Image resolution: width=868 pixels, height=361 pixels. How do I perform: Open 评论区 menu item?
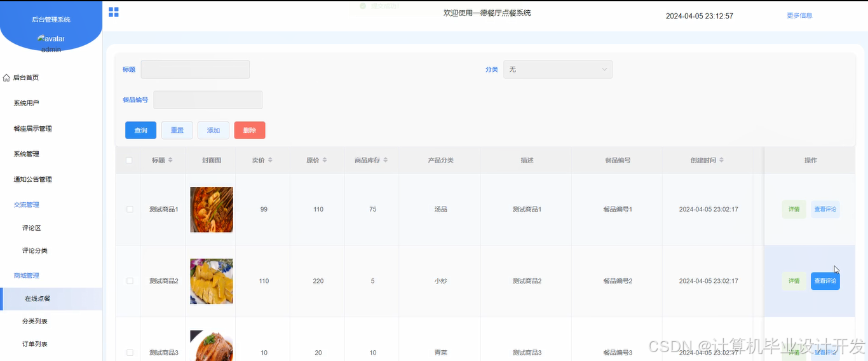point(32,228)
